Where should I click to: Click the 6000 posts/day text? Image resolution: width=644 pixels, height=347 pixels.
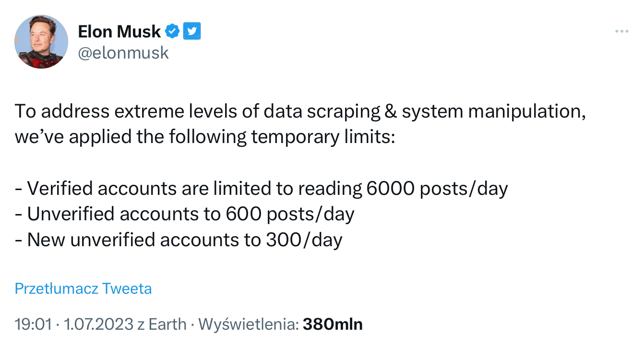[x=436, y=189]
